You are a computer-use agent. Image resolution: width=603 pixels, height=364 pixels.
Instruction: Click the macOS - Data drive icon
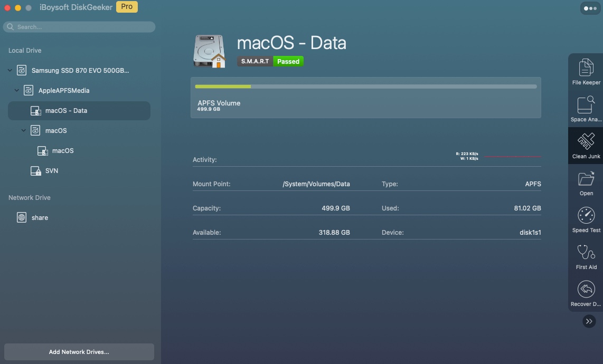[x=209, y=51]
